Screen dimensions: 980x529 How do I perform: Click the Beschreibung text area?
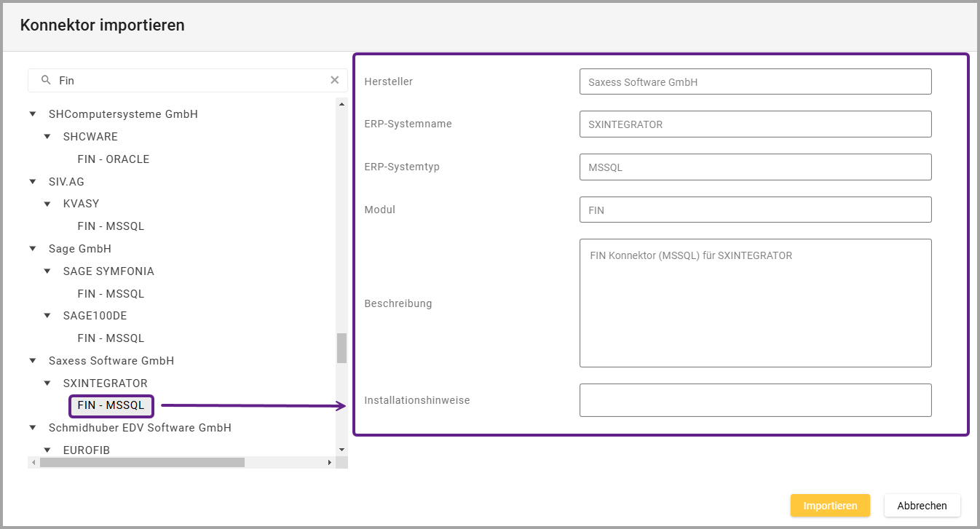point(755,303)
